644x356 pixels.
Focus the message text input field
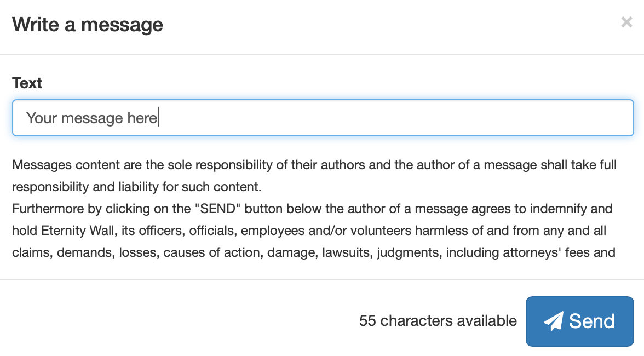[323, 118]
